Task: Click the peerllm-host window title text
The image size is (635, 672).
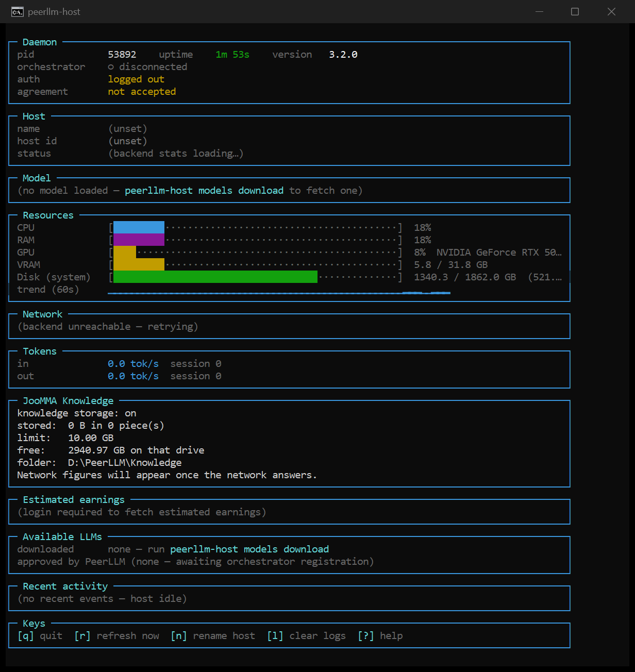Action: click(x=54, y=12)
